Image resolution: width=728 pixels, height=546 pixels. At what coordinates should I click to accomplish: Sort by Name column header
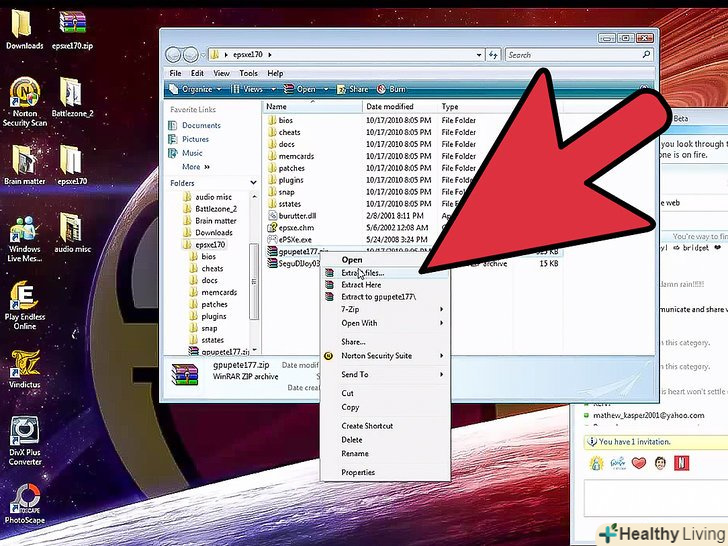[x=312, y=107]
